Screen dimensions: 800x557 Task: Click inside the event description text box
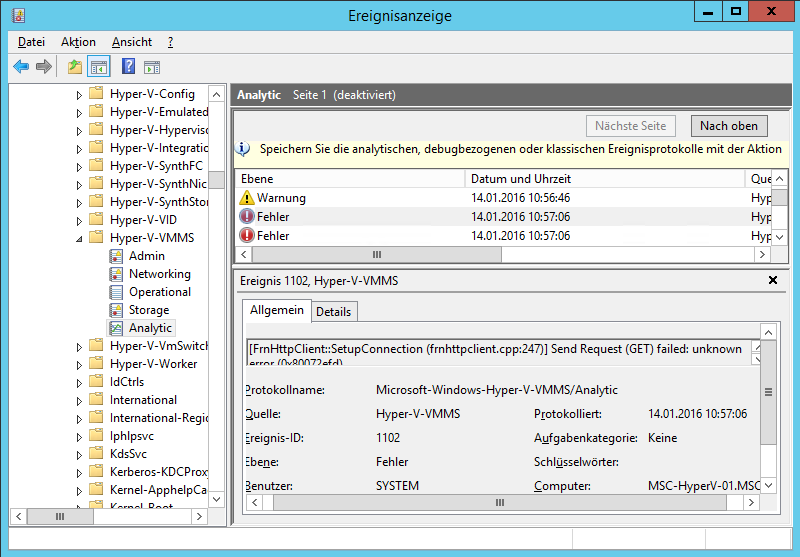[x=497, y=352]
